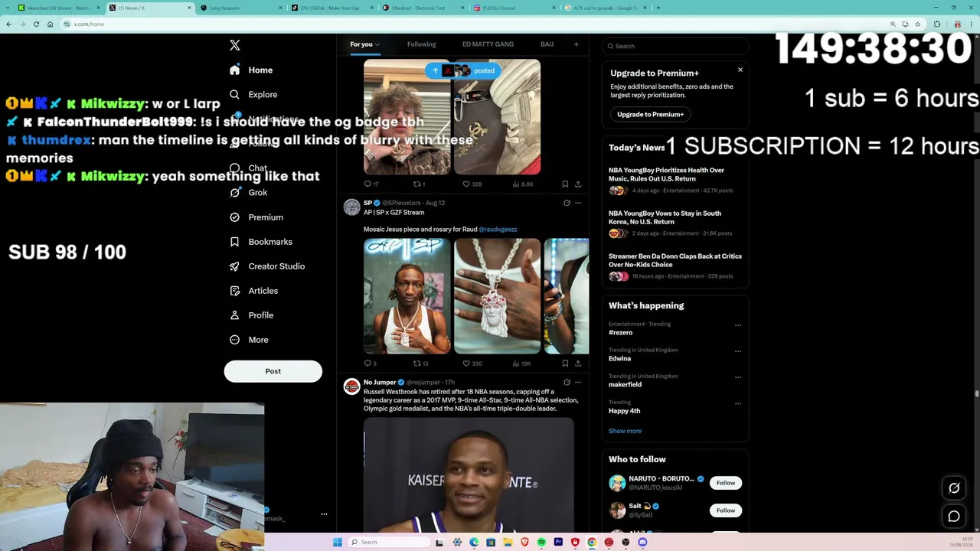Switch to Song Requests browser tab
Image resolution: width=980 pixels, height=551 pixels.
(x=240, y=8)
